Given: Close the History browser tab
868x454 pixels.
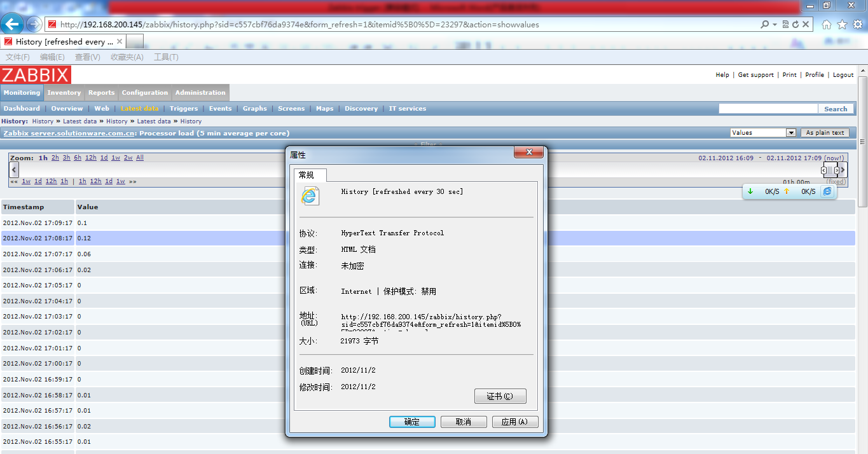Looking at the screenshot, I should 120,41.
